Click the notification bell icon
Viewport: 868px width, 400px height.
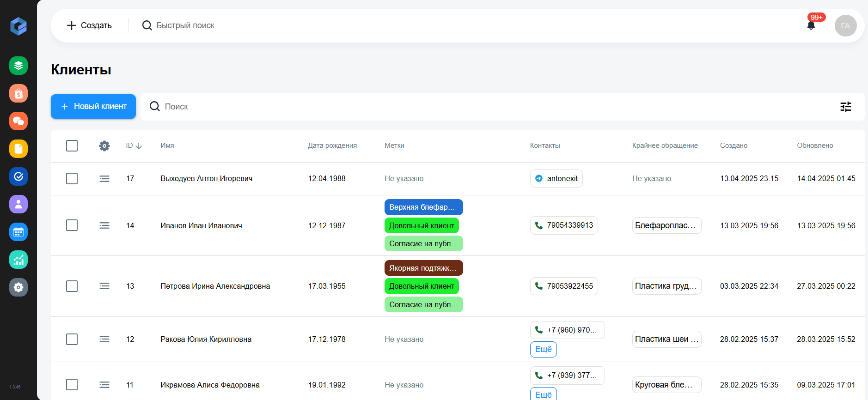coord(811,25)
